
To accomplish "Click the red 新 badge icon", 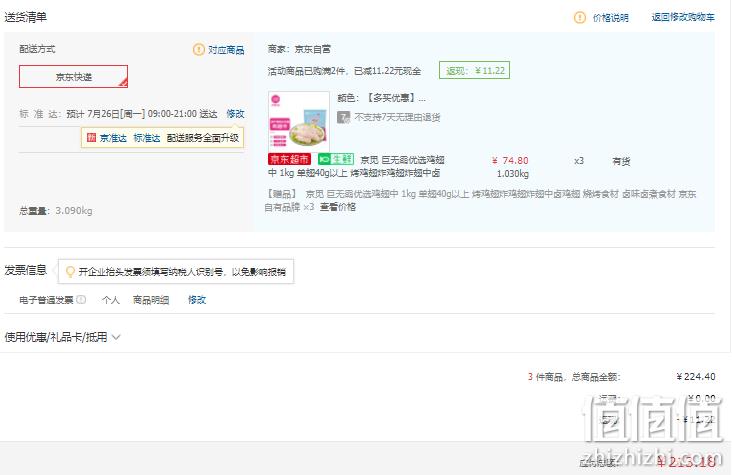I will tap(92, 137).
